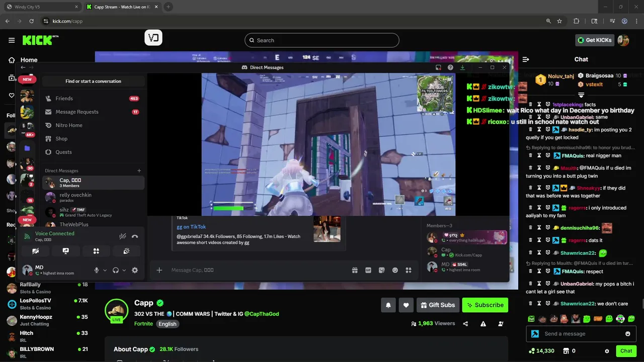Open Discord apps launcher in message bar

pos(409,270)
